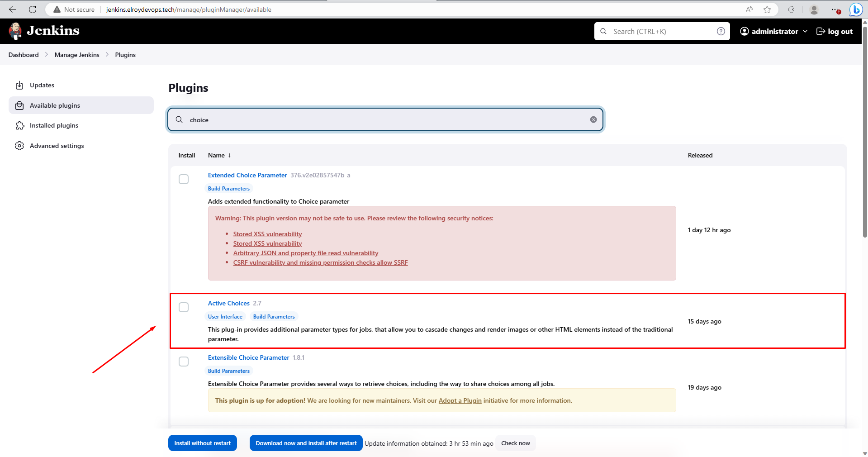This screenshot has width=868, height=457.
Task: Open Advanced settings in the sidebar
Action: click(81, 146)
